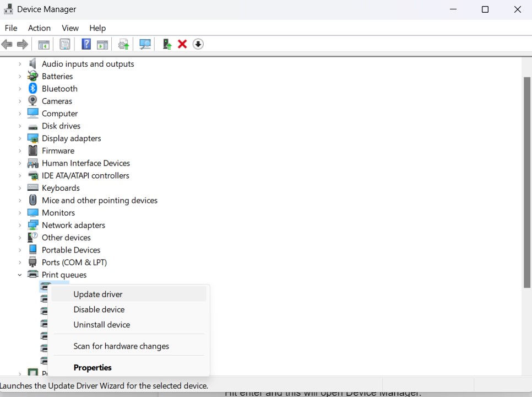Open the View menu
This screenshot has width=532, height=397.
(70, 28)
